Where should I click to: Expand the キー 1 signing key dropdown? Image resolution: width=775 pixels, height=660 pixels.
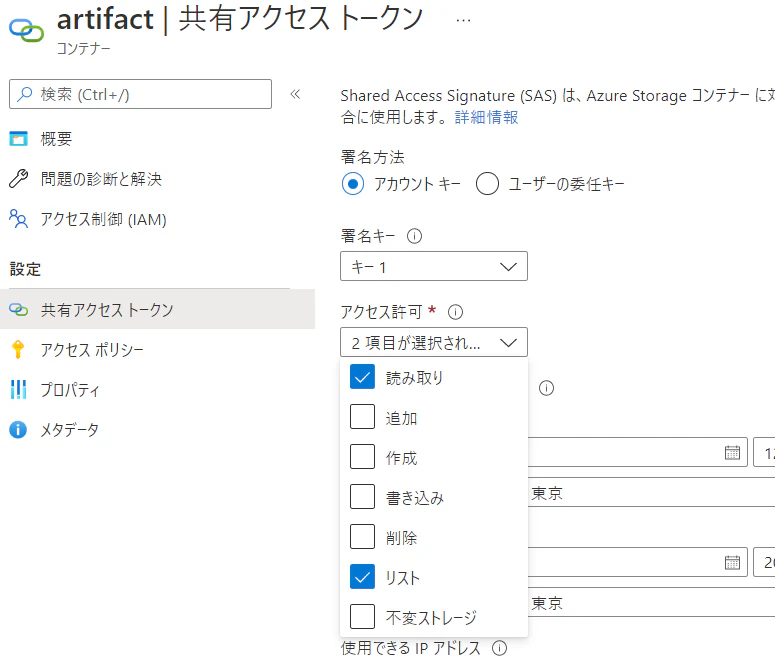[433, 266]
